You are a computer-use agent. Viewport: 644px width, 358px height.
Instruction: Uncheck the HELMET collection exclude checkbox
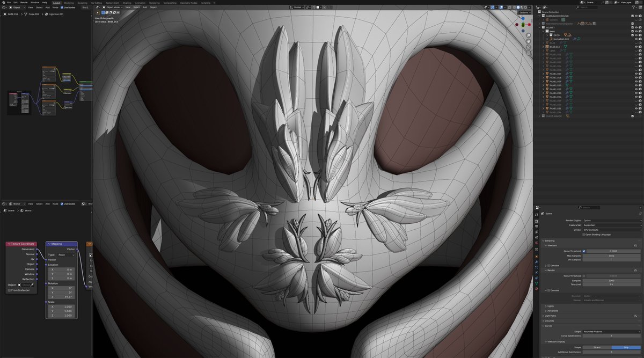633,27
